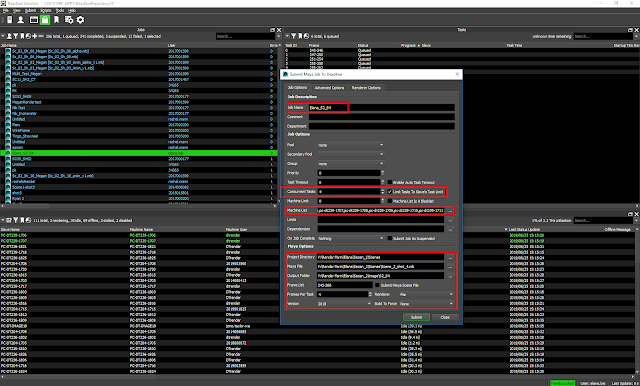640x386 pixels.
Task: Click the bookmark icon in main toolbar
Action: pos(56,20)
